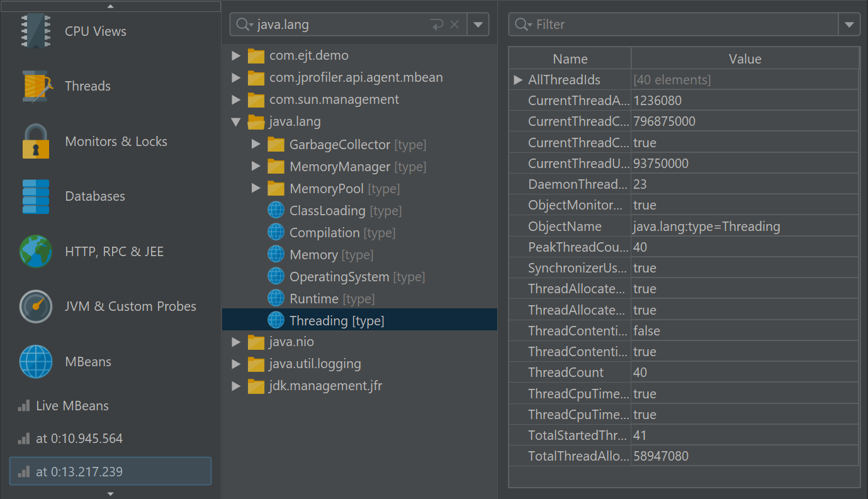
Task: Click the JVM & Custom Probes gauge icon
Action: 35,306
